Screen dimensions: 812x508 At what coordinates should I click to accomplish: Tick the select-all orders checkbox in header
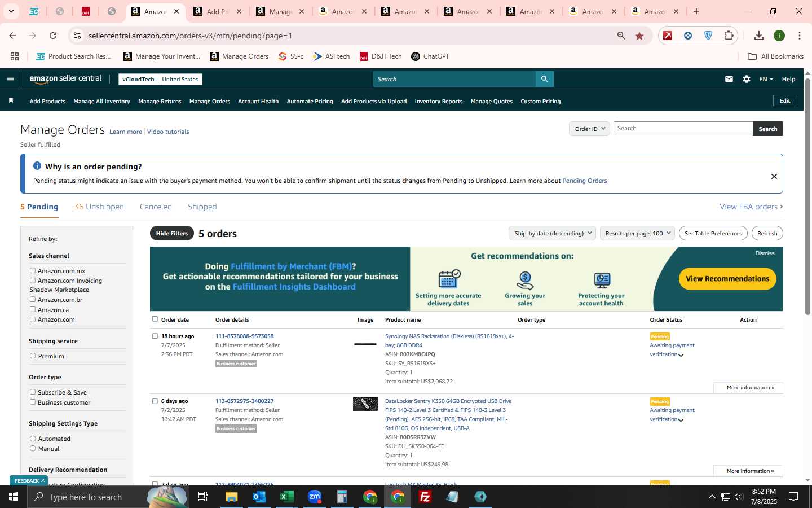(155, 319)
